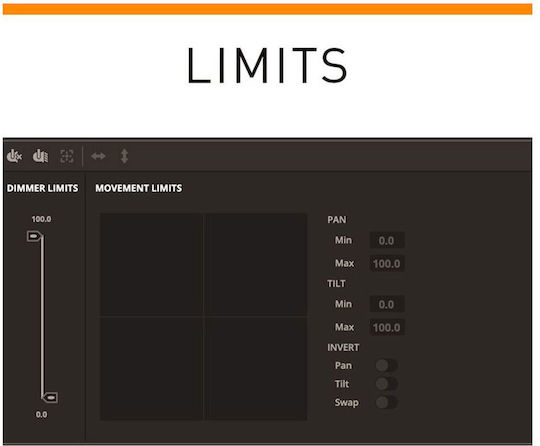Toggle the Invert Pan switch
540x446 pixels.
387,365
